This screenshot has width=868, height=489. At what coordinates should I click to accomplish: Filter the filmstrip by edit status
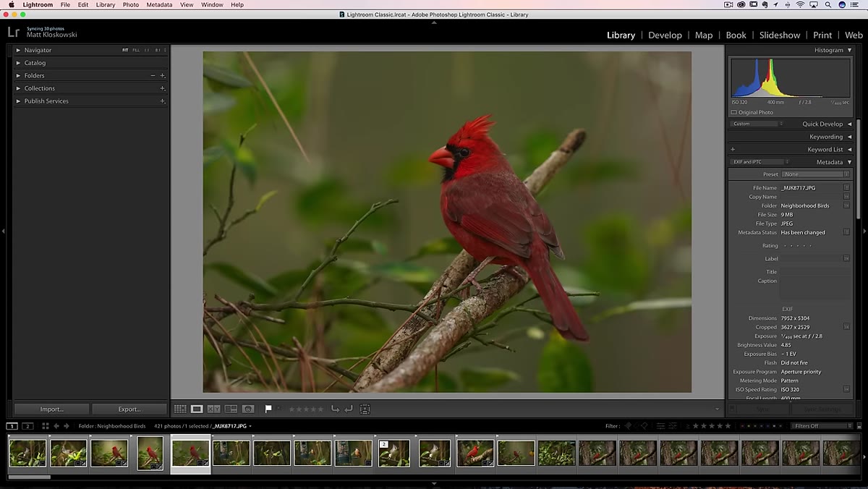point(665,426)
